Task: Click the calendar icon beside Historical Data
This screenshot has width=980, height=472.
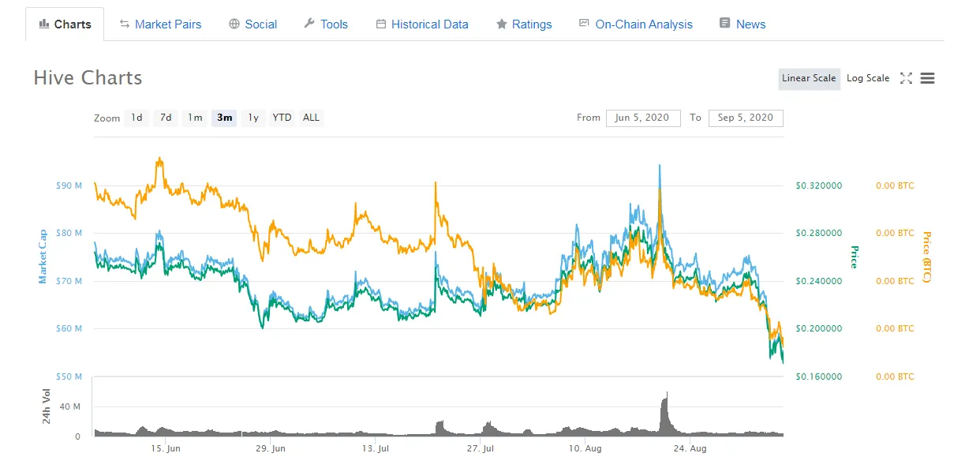Action: click(381, 24)
